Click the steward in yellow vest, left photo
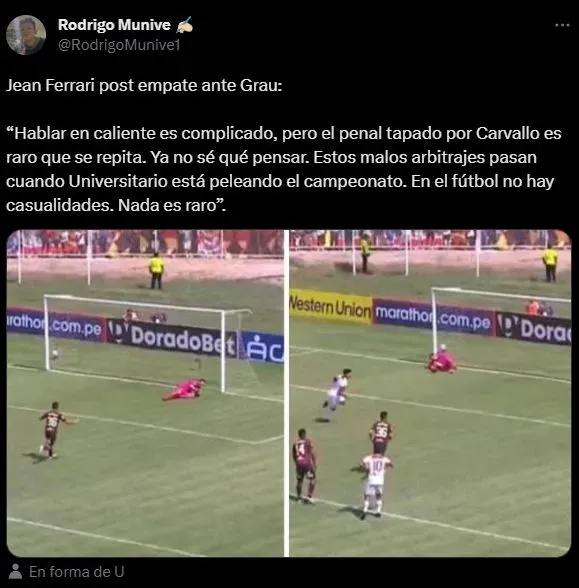 (156, 270)
